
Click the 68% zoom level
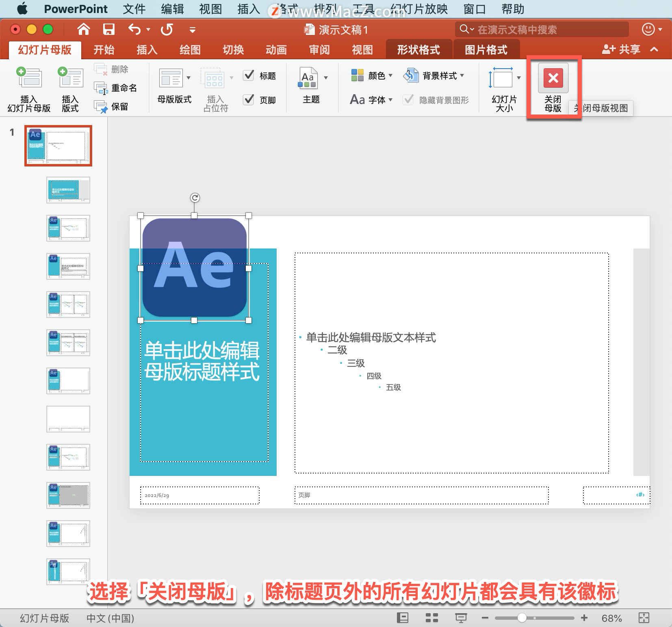point(611,618)
